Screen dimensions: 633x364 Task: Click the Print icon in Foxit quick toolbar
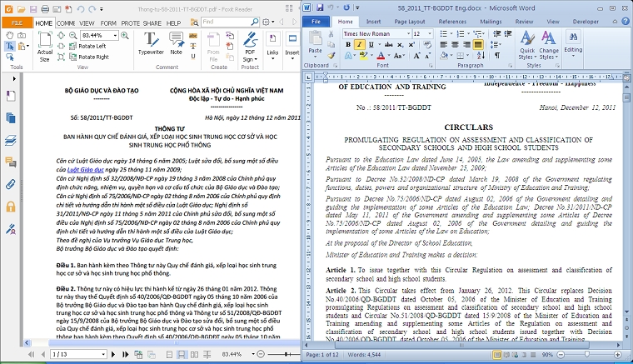point(45,9)
